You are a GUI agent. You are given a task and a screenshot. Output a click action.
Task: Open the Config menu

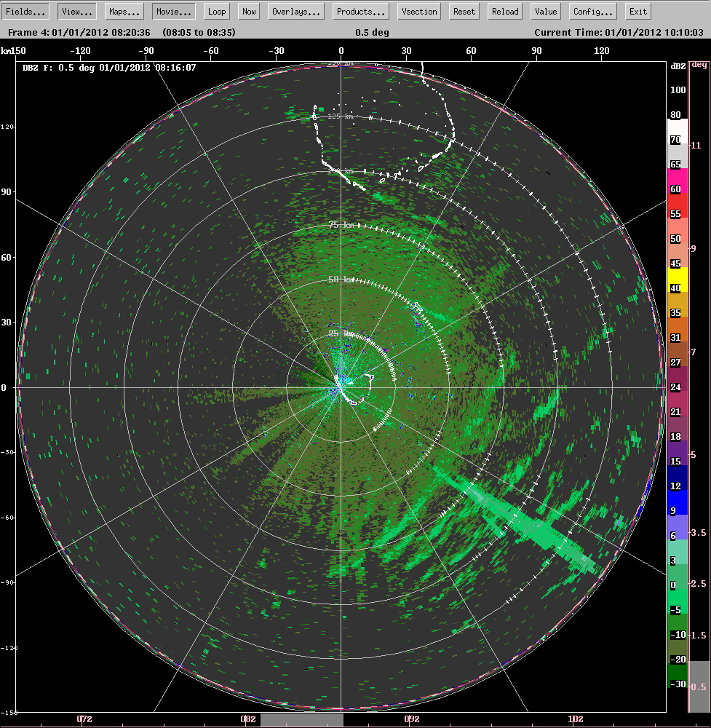(x=592, y=11)
